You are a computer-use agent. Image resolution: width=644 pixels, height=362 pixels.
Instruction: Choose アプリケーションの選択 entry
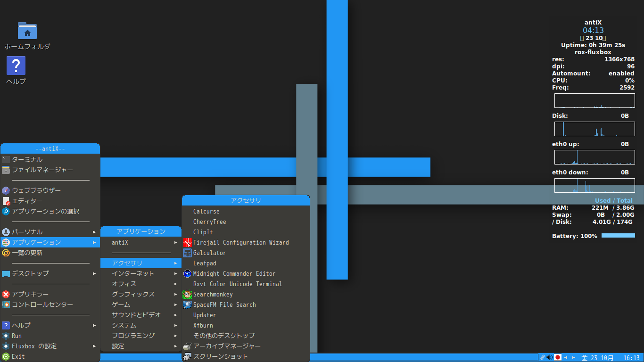[x=50, y=211]
